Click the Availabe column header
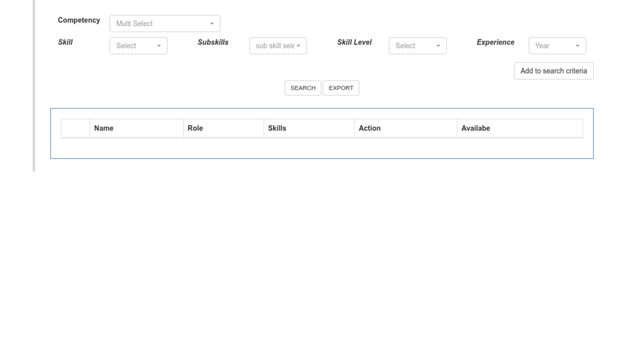This screenshot has width=644, height=362. (x=476, y=128)
